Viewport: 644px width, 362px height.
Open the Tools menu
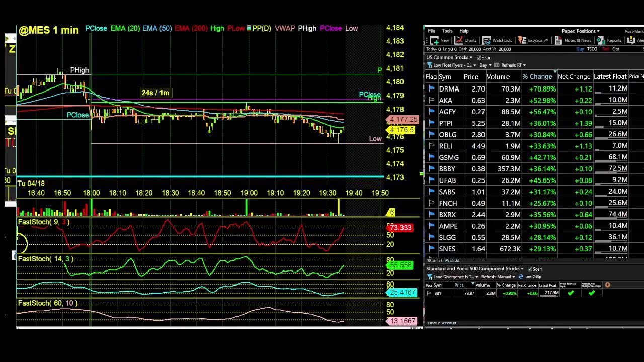point(447,31)
